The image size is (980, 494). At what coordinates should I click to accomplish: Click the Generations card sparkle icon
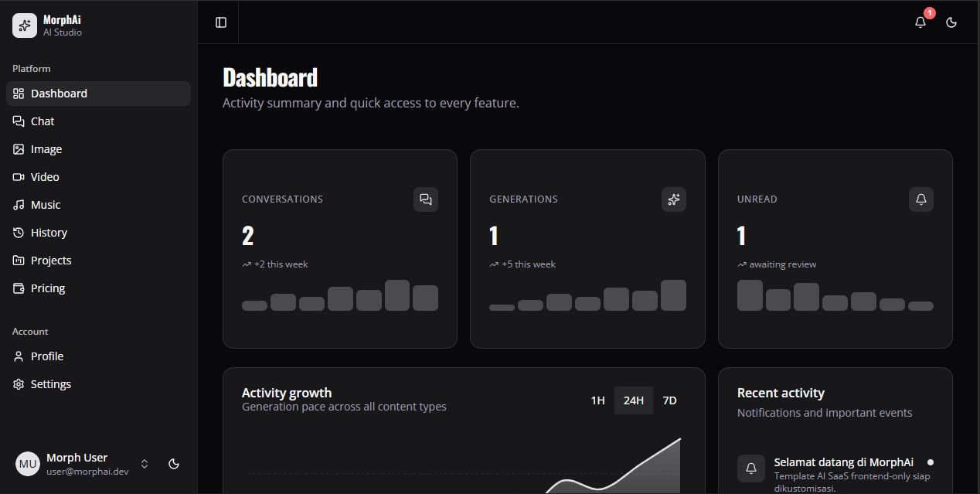tap(674, 199)
